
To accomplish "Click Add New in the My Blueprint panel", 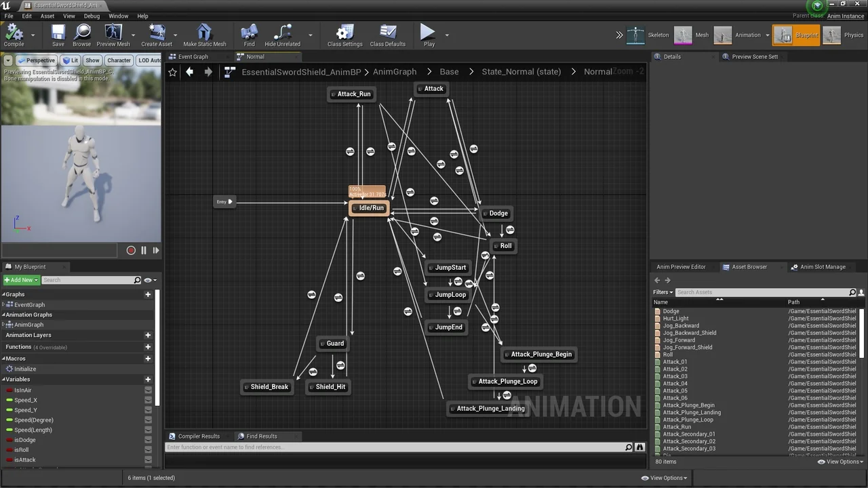I will [20, 280].
